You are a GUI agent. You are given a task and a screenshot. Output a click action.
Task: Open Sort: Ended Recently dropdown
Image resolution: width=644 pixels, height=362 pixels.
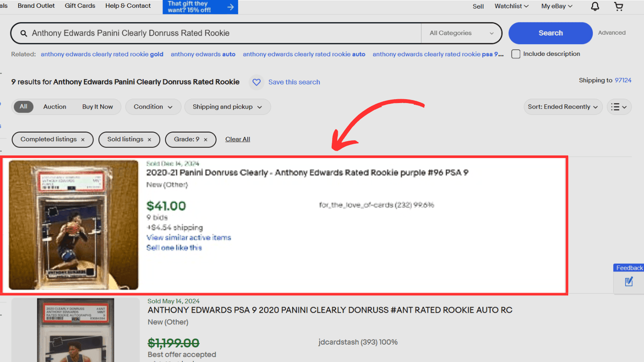(563, 107)
